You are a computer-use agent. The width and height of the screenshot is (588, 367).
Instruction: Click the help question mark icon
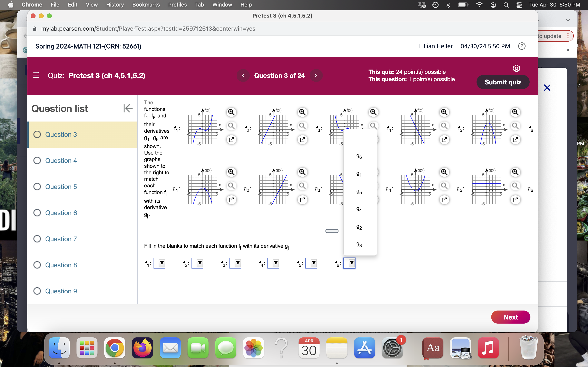click(x=522, y=46)
